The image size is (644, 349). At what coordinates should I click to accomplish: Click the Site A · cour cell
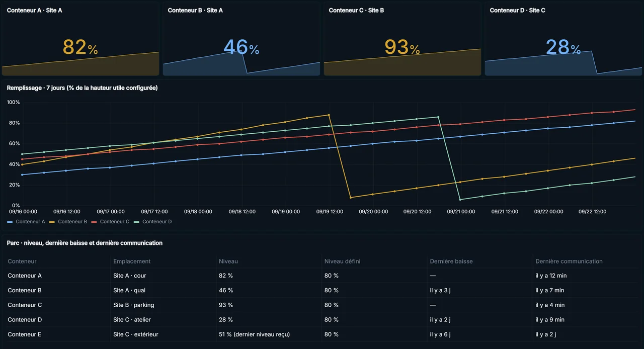(x=130, y=276)
